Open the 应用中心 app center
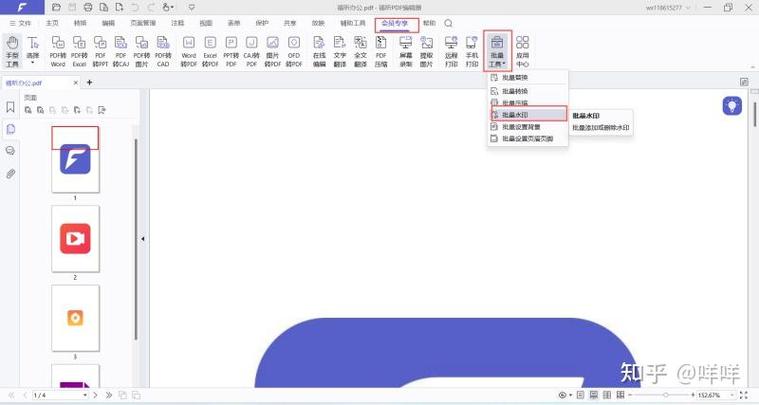 pos(522,50)
